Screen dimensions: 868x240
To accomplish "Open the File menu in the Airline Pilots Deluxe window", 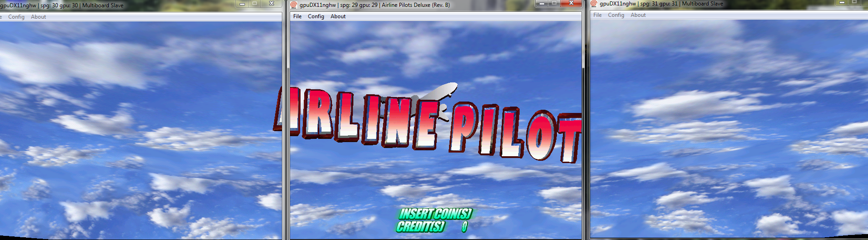I will coord(297,16).
